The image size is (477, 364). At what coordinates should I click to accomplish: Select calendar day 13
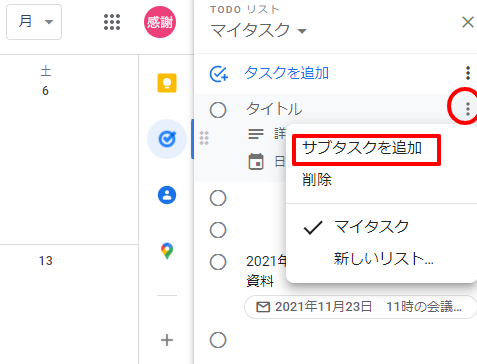[46, 261]
